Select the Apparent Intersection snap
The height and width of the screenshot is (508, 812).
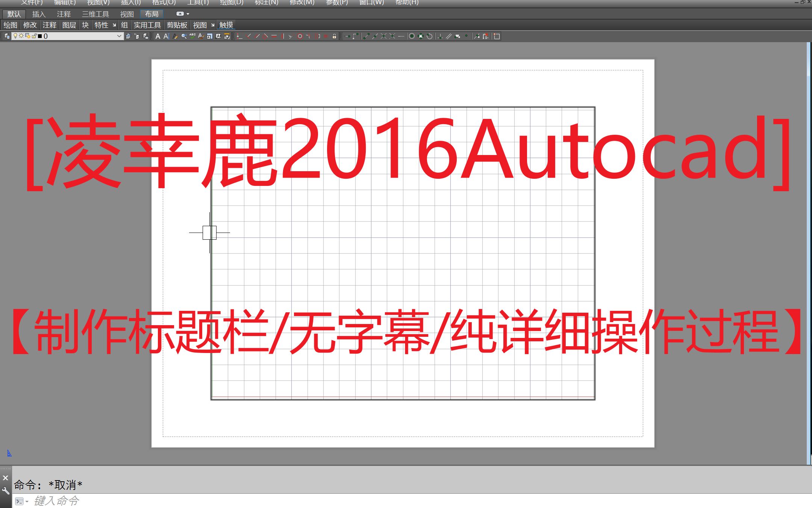point(392,36)
